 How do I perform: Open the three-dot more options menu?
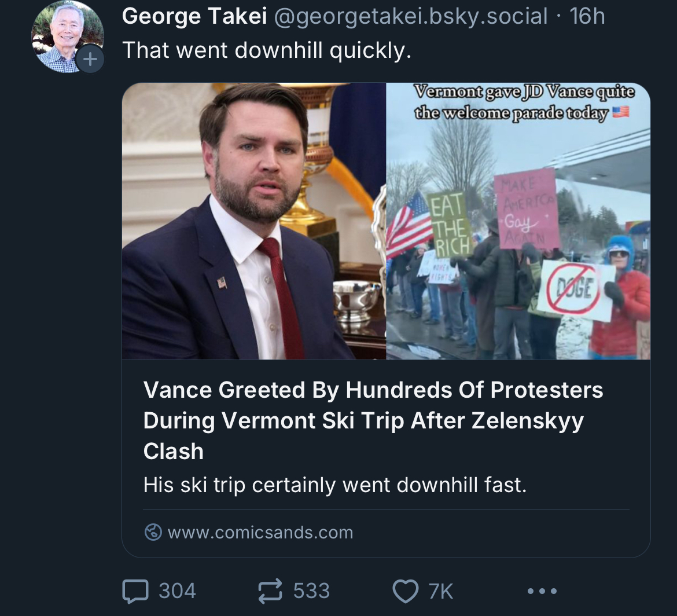[x=542, y=591]
